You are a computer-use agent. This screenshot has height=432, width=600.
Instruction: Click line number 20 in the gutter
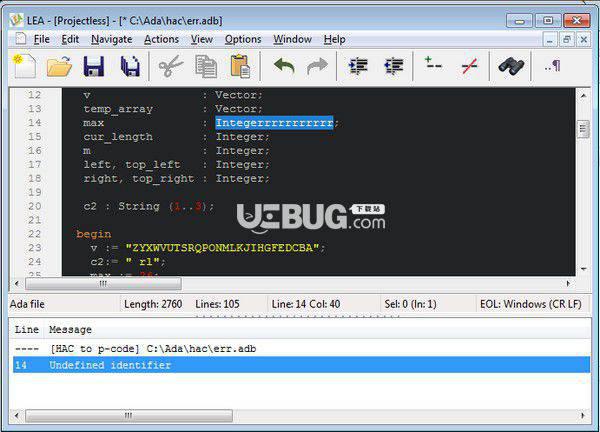pyautogui.click(x=34, y=206)
